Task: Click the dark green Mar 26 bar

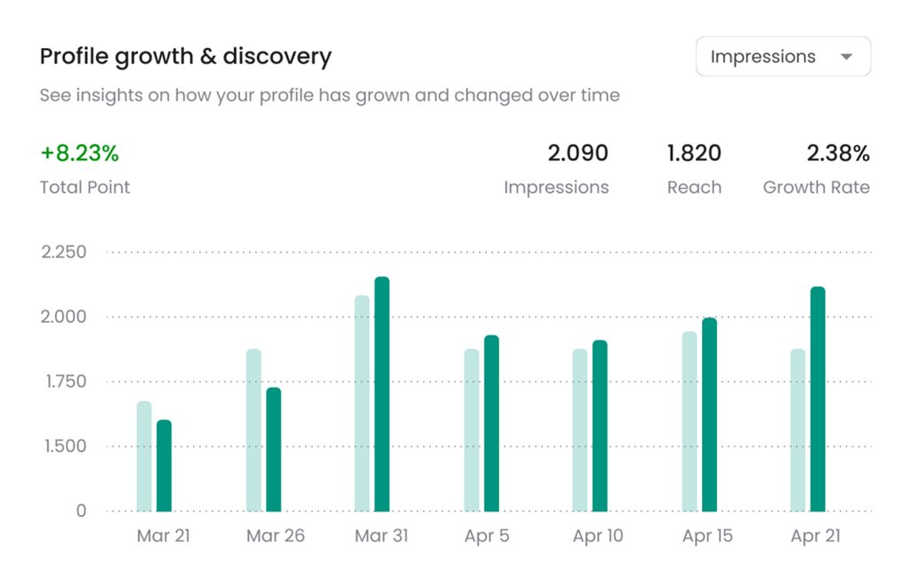Action: (x=273, y=449)
